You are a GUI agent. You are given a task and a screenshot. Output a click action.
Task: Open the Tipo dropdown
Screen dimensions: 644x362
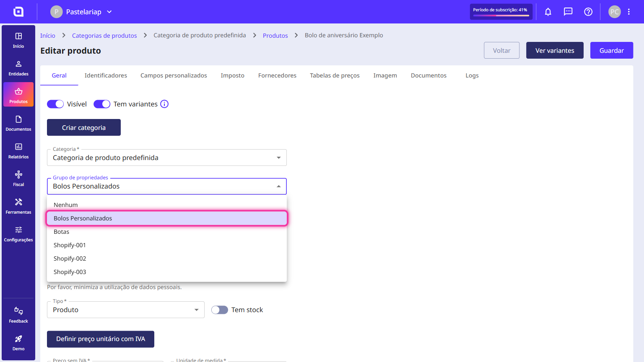126,310
